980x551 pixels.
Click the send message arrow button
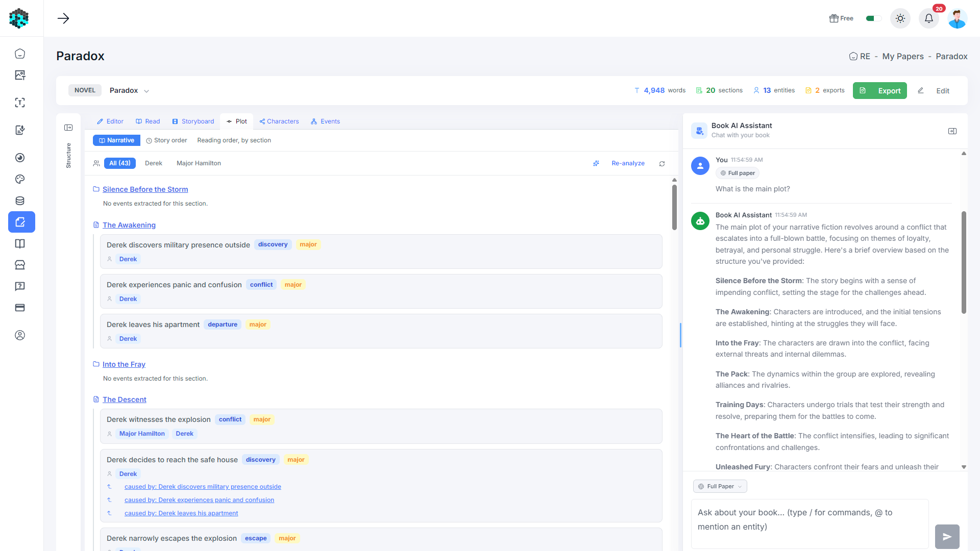pos(947,536)
